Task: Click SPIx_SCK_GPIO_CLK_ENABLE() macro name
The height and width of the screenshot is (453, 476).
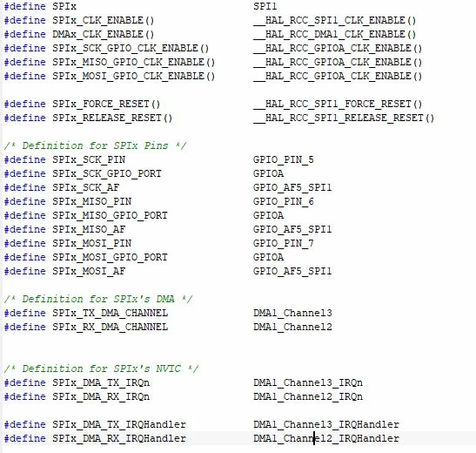Action: [131, 49]
